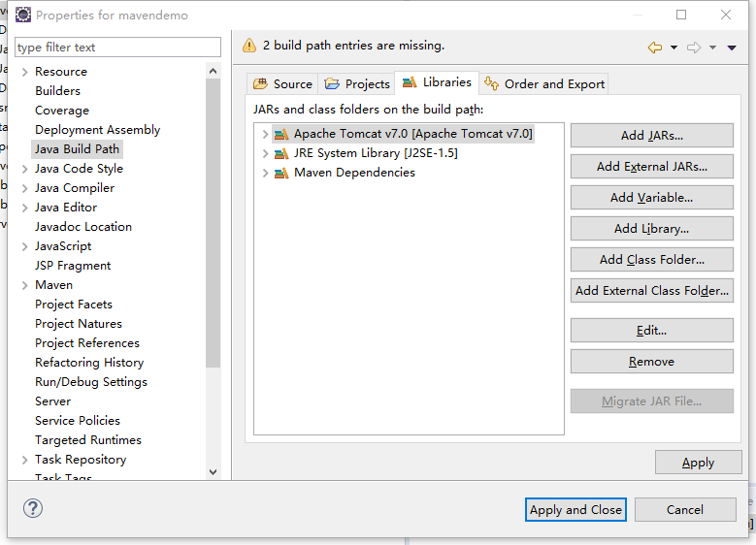Image resolution: width=756 pixels, height=545 pixels.
Task: Select Builders in the property tree
Action: (x=57, y=91)
